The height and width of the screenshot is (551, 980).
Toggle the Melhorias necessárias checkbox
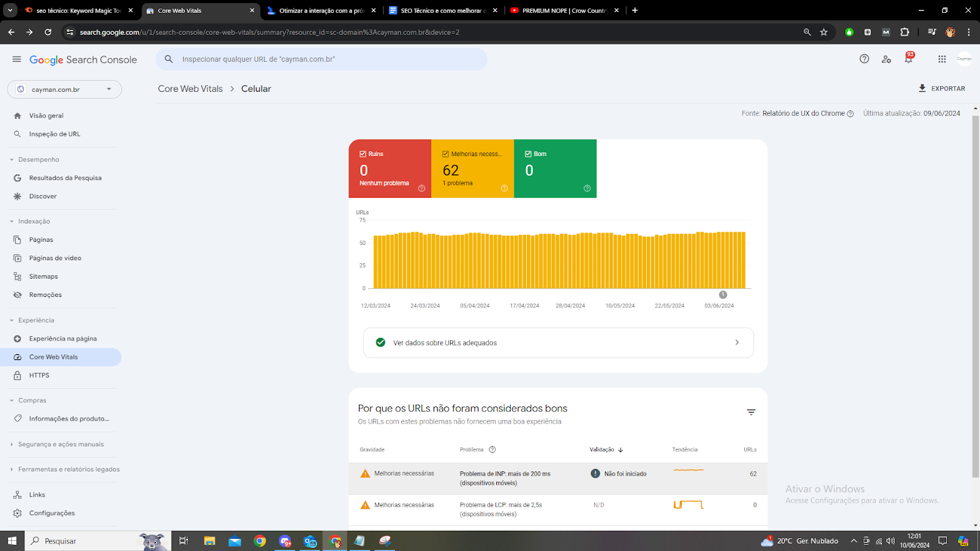tap(445, 154)
